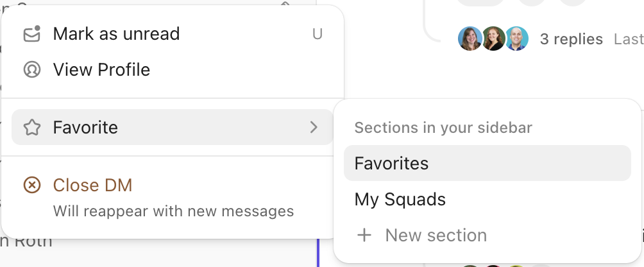Image resolution: width=644 pixels, height=267 pixels.
Task: Create a New section from the submenu
Action: click(436, 235)
